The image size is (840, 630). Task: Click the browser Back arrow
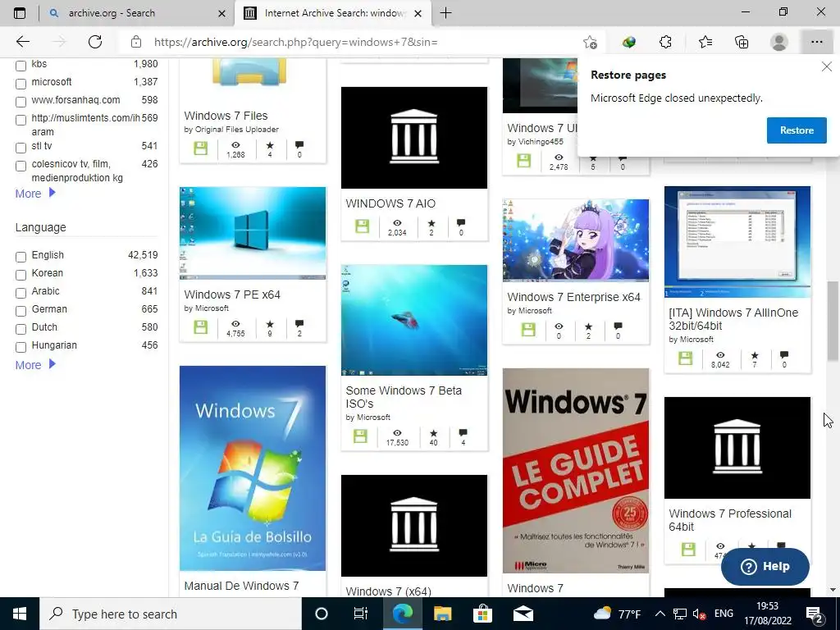(x=22, y=42)
